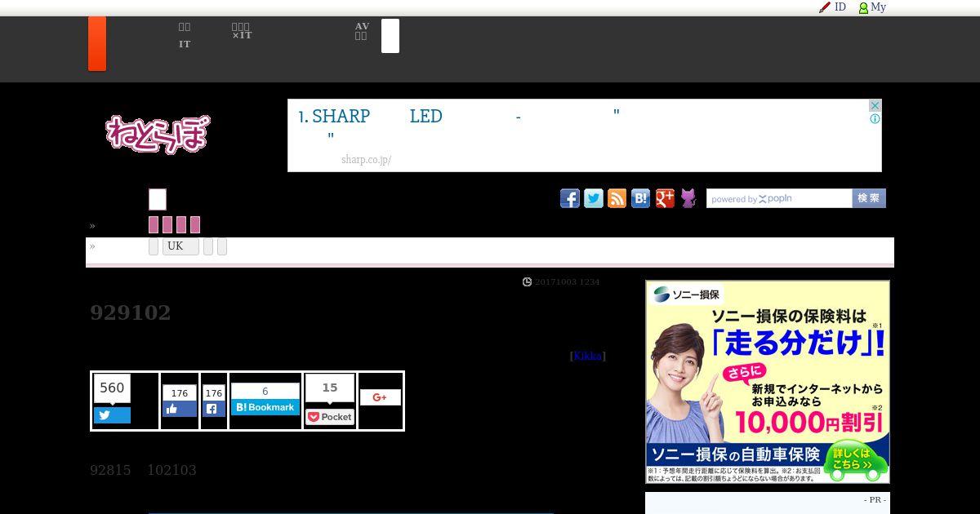Select the white active navigation tab
980x514 pixels.
[390, 36]
